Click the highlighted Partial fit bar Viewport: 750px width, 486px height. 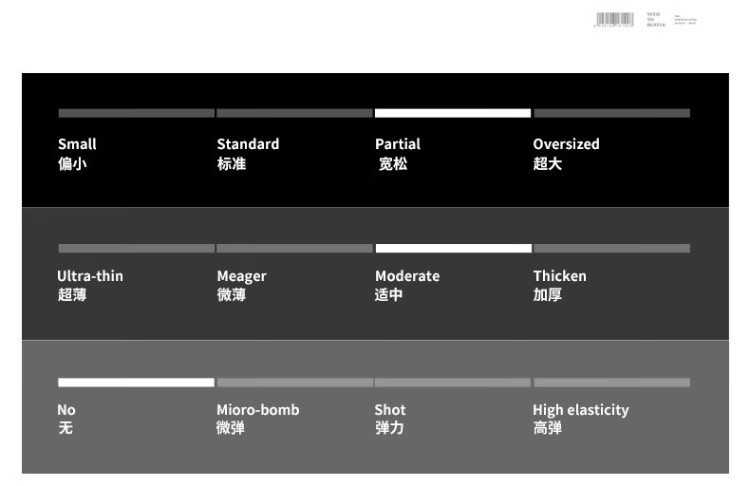click(452, 113)
